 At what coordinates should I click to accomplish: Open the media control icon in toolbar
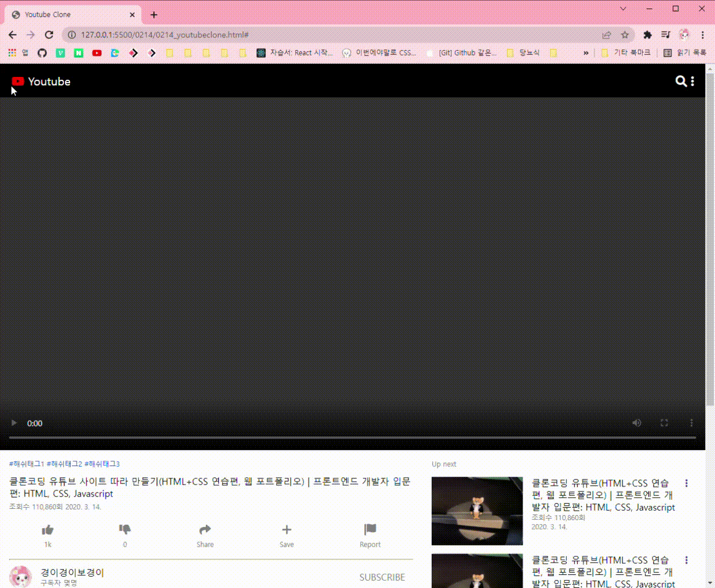tap(666, 34)
